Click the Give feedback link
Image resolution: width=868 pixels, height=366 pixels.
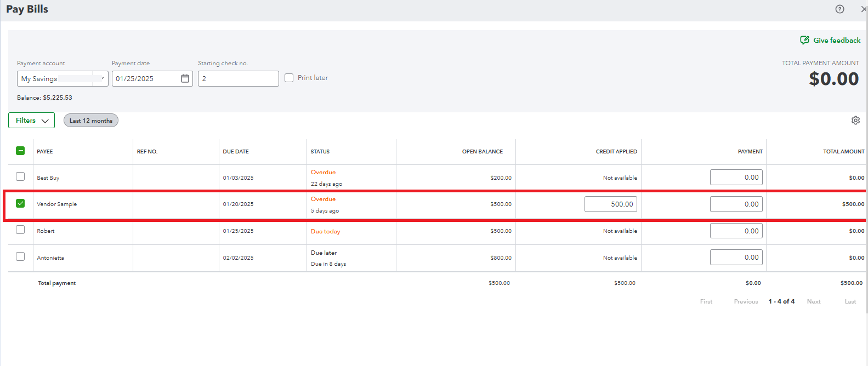[x=837, y=41]
